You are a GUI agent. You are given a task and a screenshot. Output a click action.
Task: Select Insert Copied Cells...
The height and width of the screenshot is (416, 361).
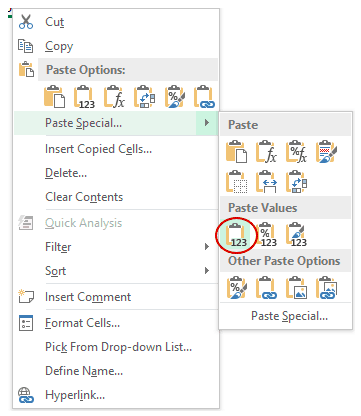(x=116, y=149)
